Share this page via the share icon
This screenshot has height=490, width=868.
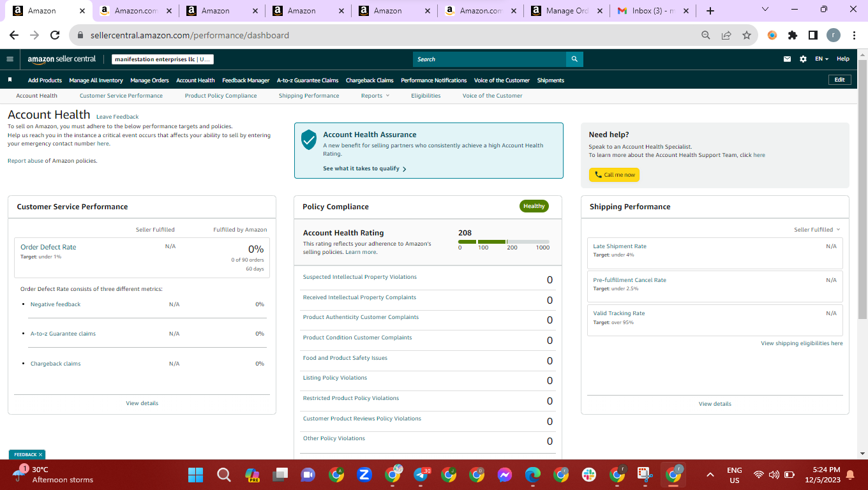[x=726, y=35]
